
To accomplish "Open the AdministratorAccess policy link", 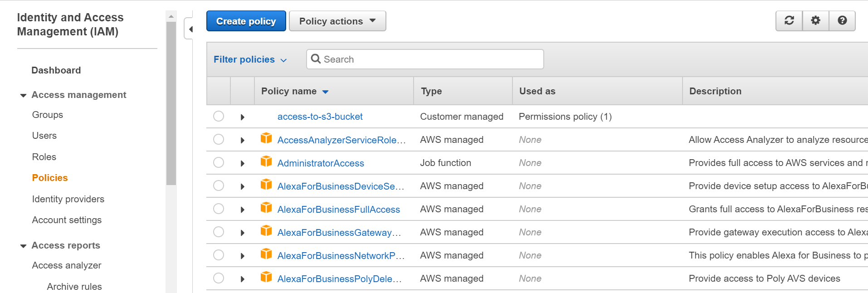I will tap(321, 163).
